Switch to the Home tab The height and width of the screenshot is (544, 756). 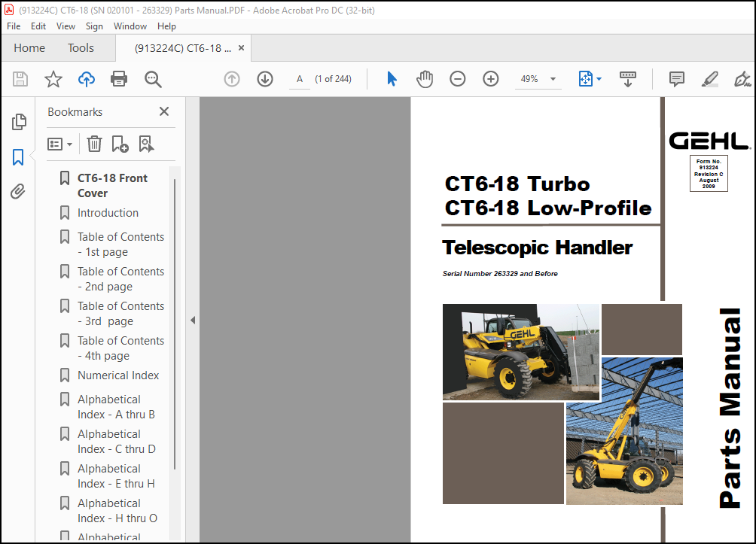coord(29,47)
